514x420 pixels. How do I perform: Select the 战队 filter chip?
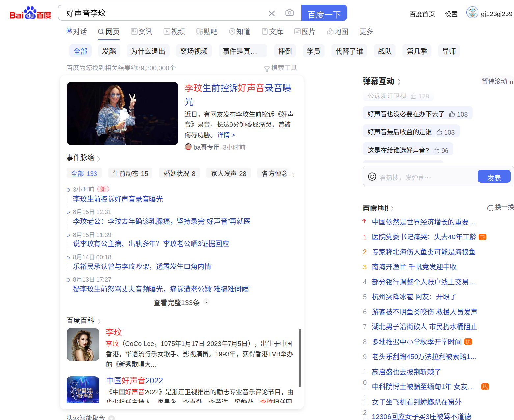385,51
